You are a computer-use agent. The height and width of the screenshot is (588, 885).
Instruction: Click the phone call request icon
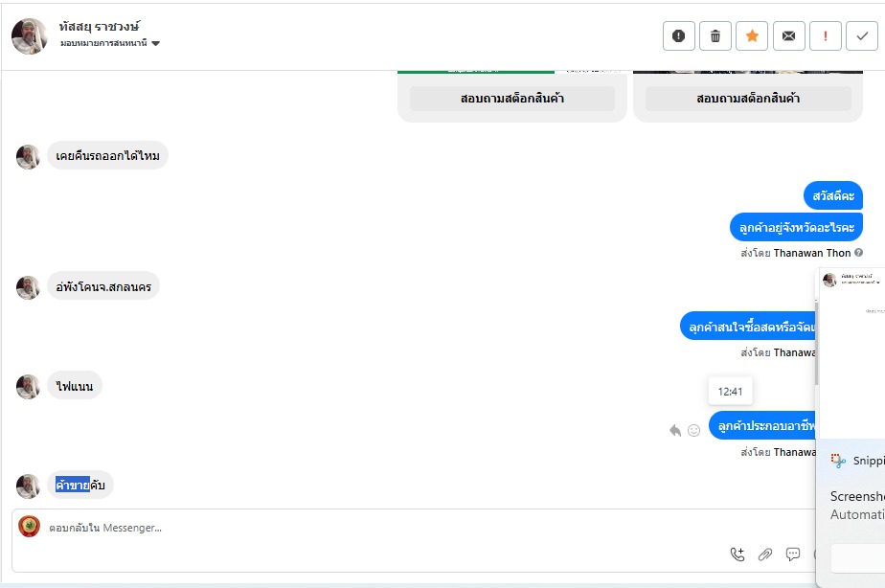[x=737, y=554]
